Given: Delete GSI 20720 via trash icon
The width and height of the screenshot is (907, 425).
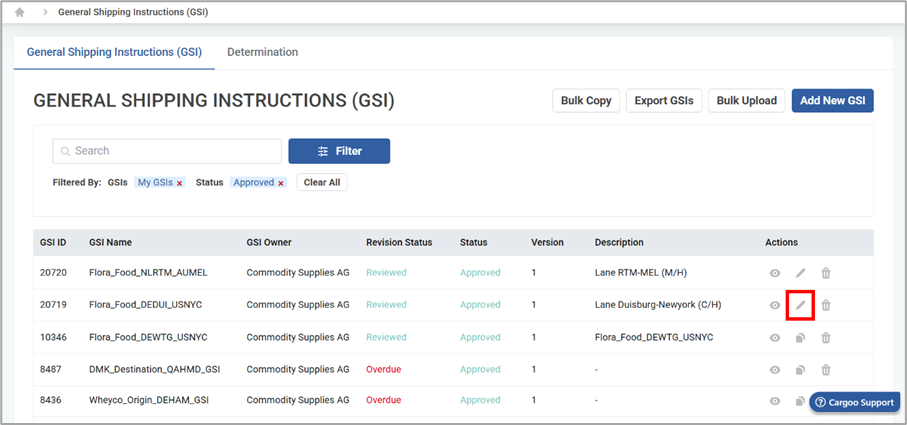Looking at the screenshot, I should pos(826,273).
